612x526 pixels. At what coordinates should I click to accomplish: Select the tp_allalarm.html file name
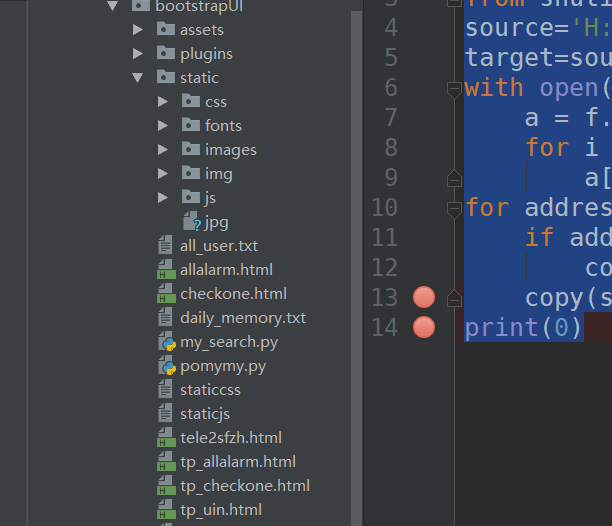click(238, 462)
